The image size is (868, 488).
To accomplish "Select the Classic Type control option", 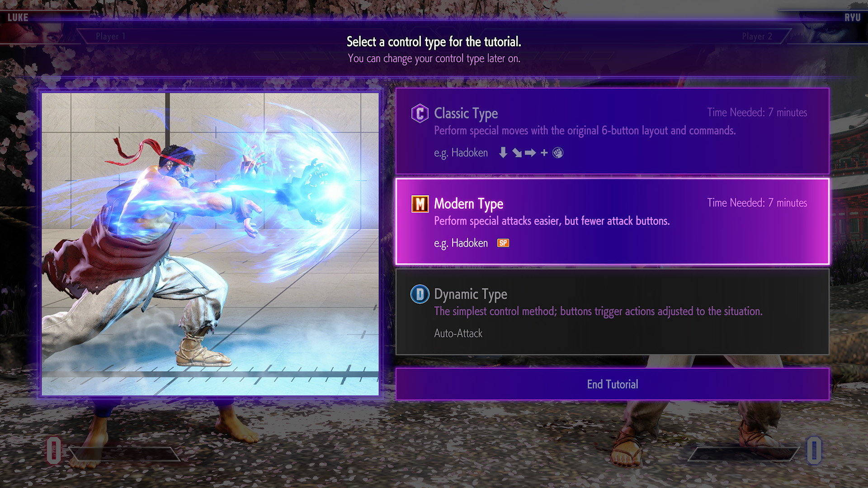I will (x=612, y=131).
